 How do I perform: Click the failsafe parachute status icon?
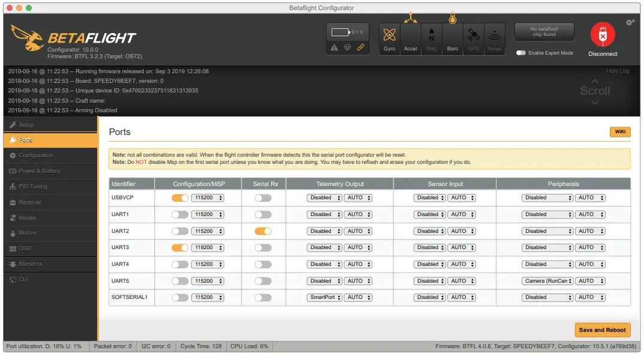tap(347, 47)
